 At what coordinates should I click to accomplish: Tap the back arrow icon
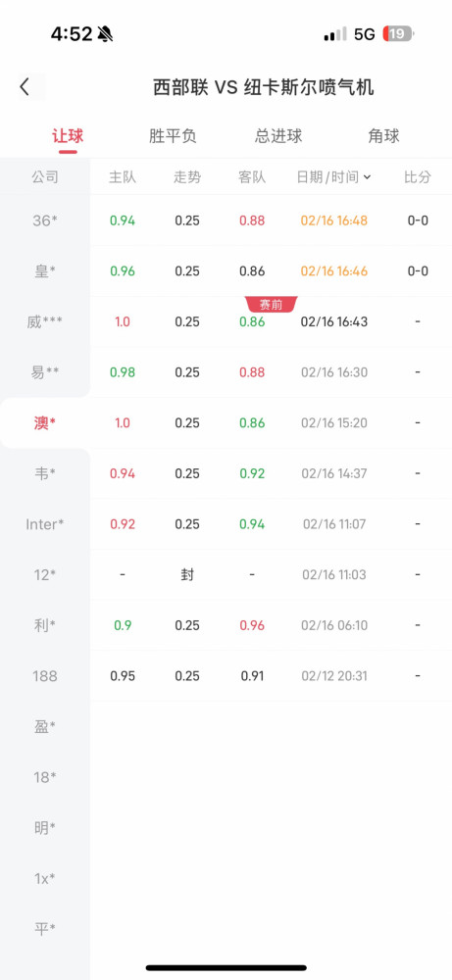pyautogui.click(x=25, y=87)
